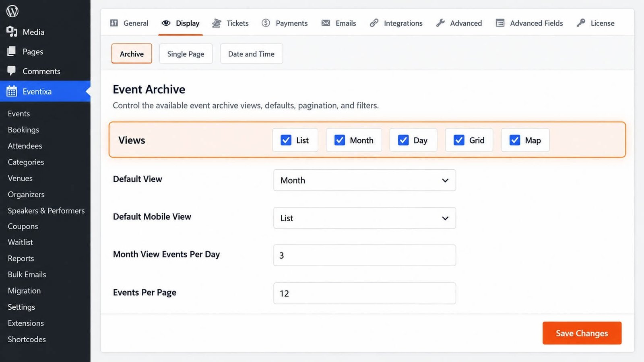Click the Eventixa calendar icon

(12, 91)
